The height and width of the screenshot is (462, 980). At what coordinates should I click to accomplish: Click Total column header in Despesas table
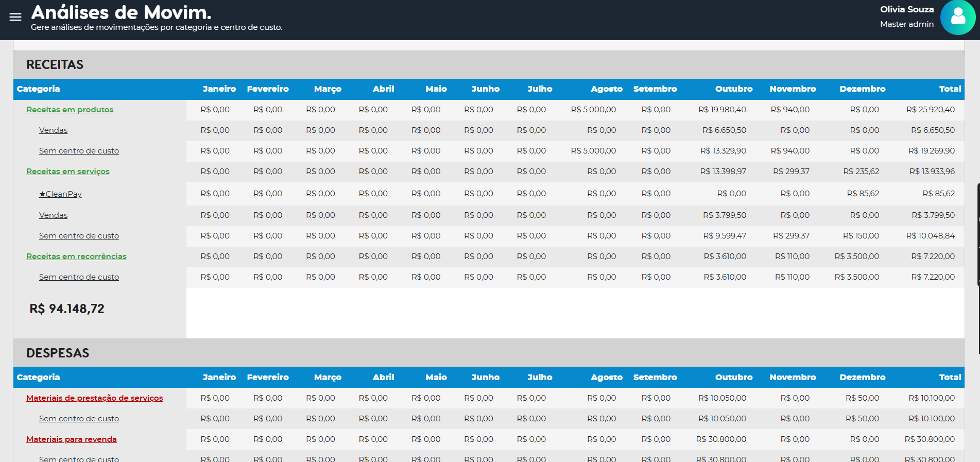click(x=950, y=378)
